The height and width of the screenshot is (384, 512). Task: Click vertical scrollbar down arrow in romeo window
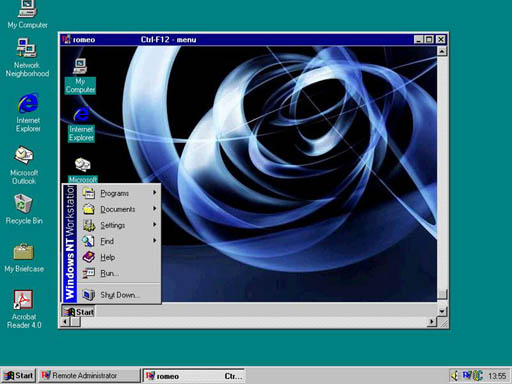pos(442,311)
